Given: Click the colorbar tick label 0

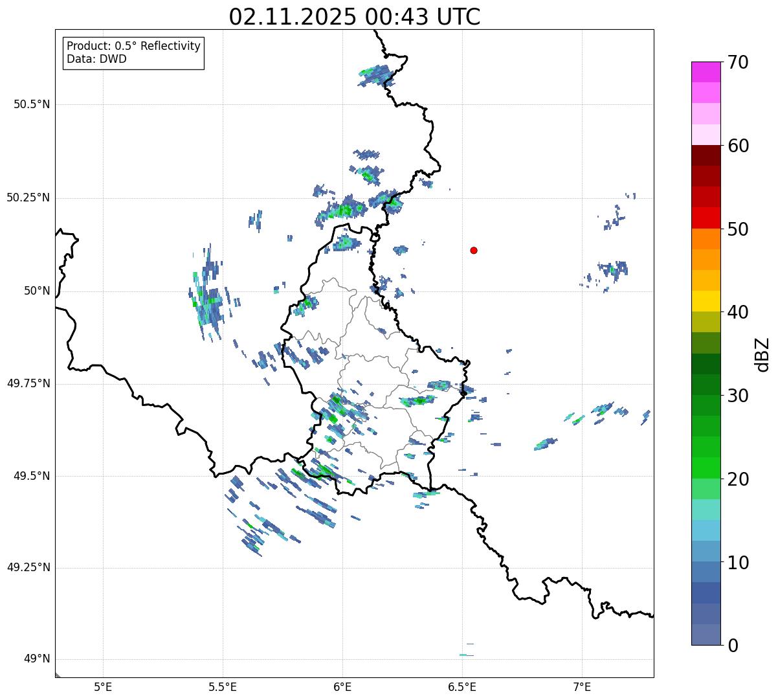Looking at the screenshot, I should tap(732, 646).
